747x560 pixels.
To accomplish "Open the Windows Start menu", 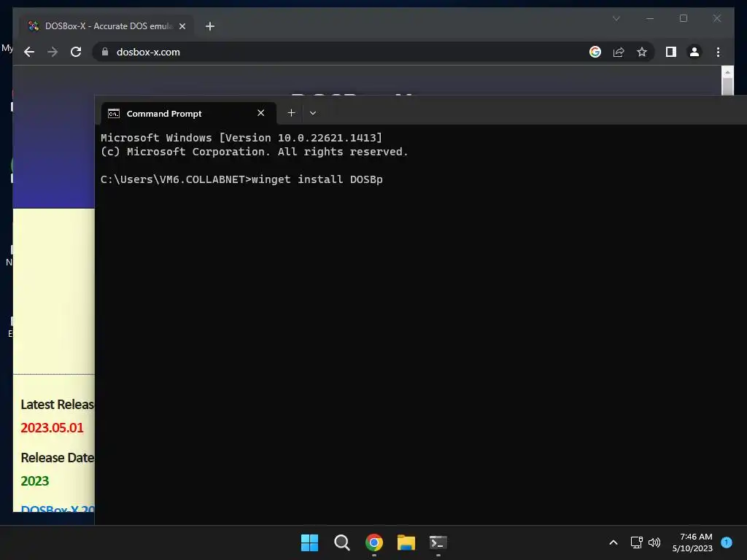I will point(309,542).
